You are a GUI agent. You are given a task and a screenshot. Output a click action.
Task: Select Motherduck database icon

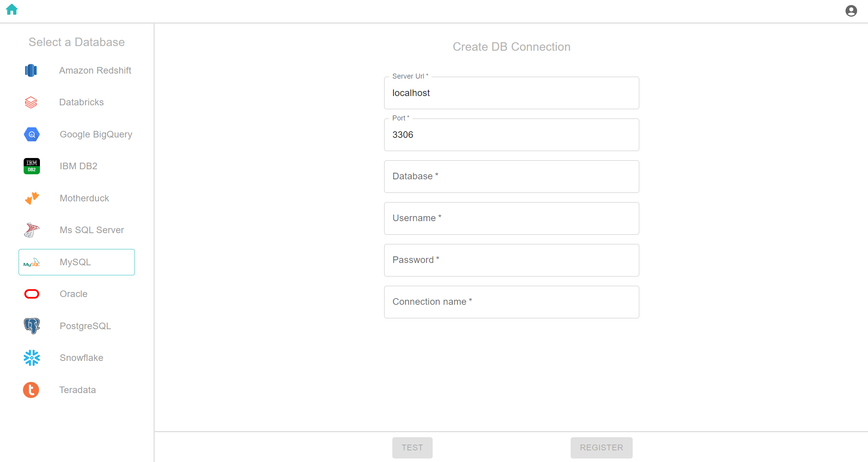pyautogui.click(x=31, y=198)
